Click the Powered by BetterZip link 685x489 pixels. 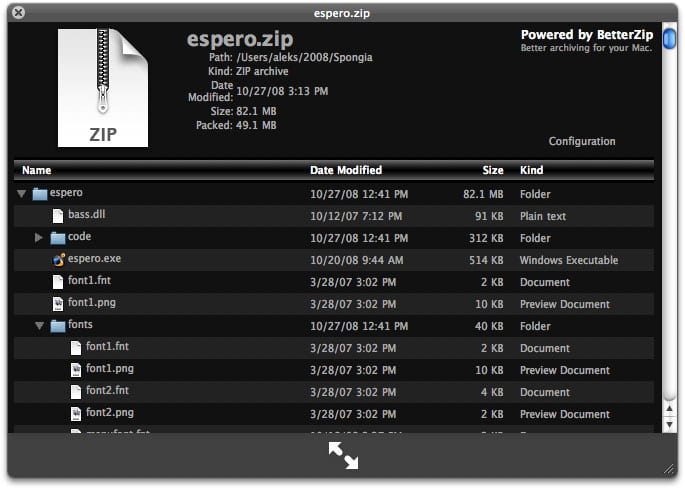(x=587, y=35)
